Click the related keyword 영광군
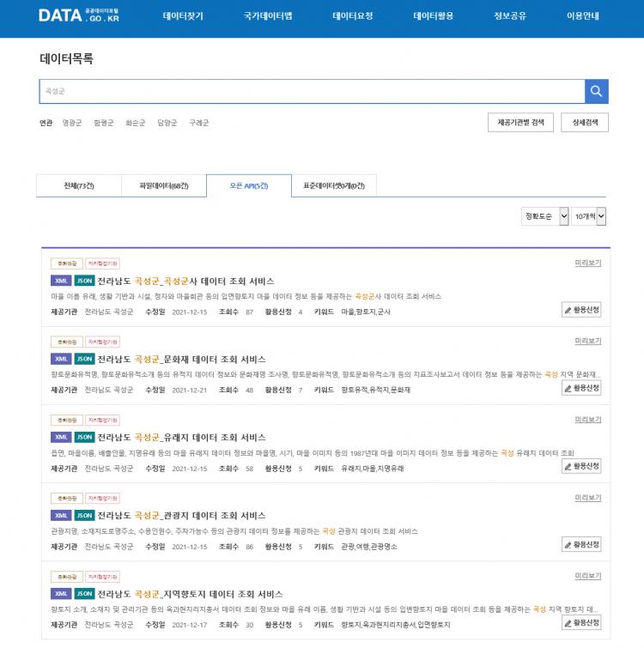 point(72,123)
